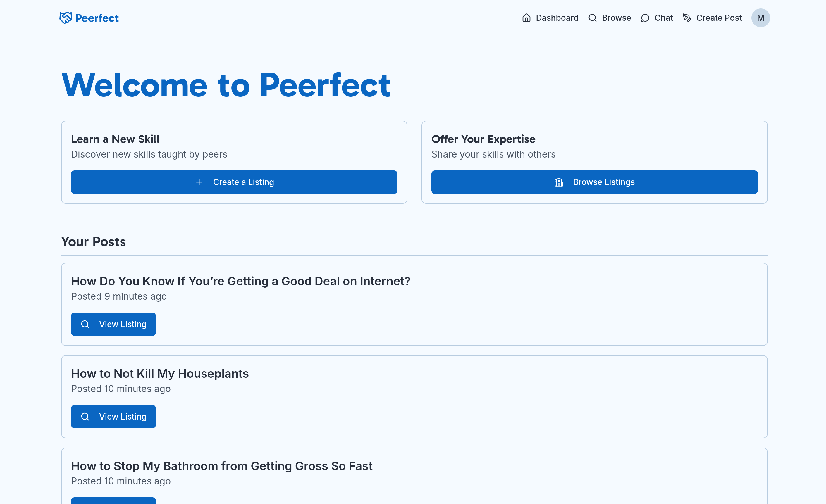This screenshot has height=504, width=826.
Task: Click magnifier icon on Houseplants View Listing
Action: click(85, 417)
